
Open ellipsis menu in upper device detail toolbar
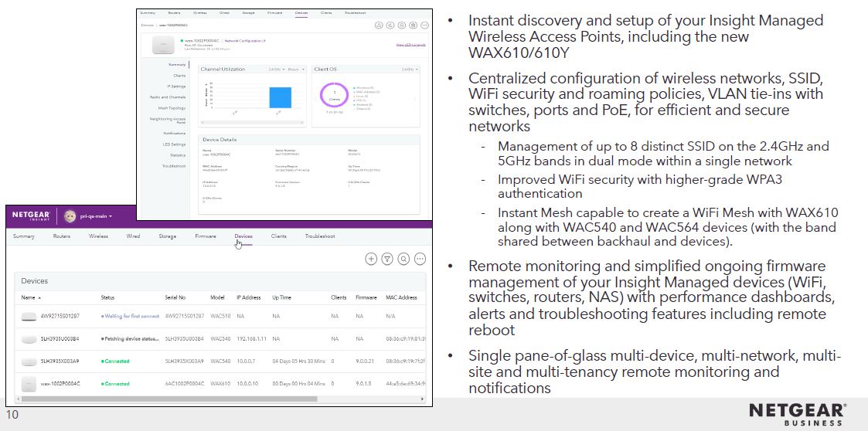click(x=424, y=25)
